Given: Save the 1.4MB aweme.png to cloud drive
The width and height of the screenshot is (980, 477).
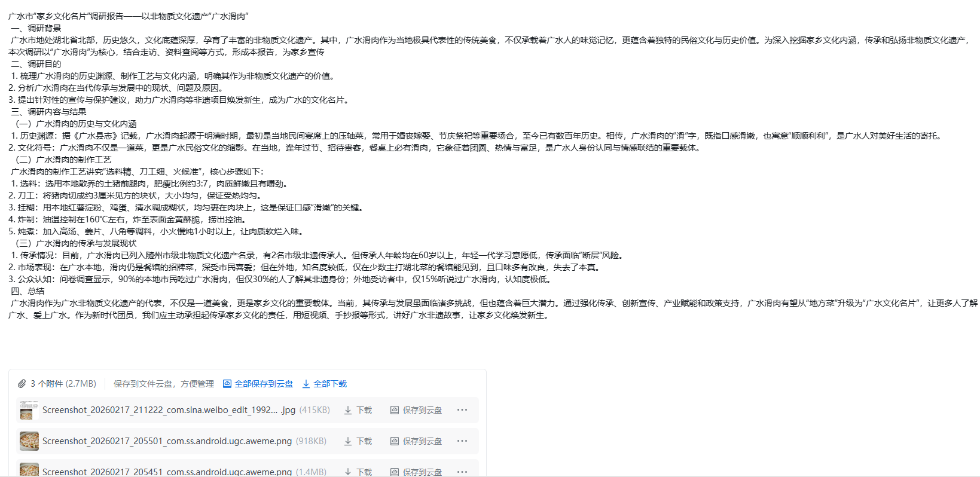Looking at the screenshot, I should pyautogui.click(x=416, y=472).
